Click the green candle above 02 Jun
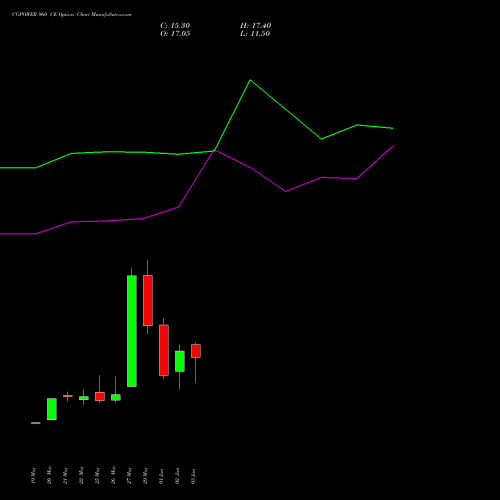The width and height of the screenshot is (500, 500). (x=180, y=361)
